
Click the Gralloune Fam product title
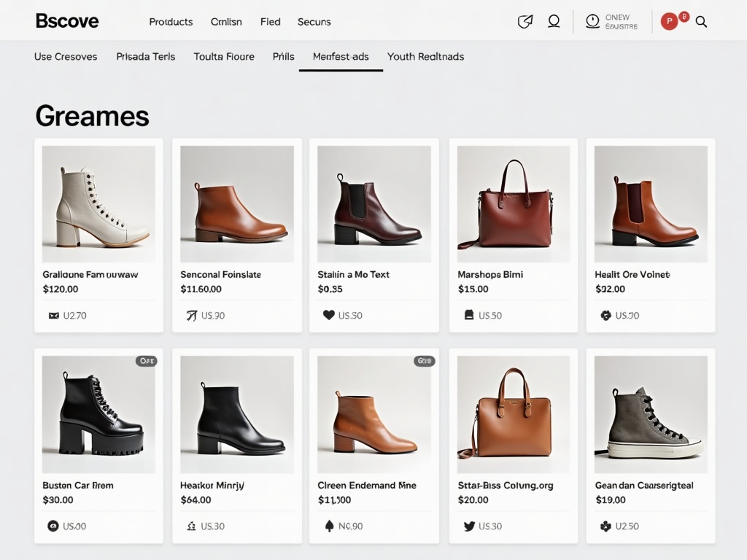point(90,275)
